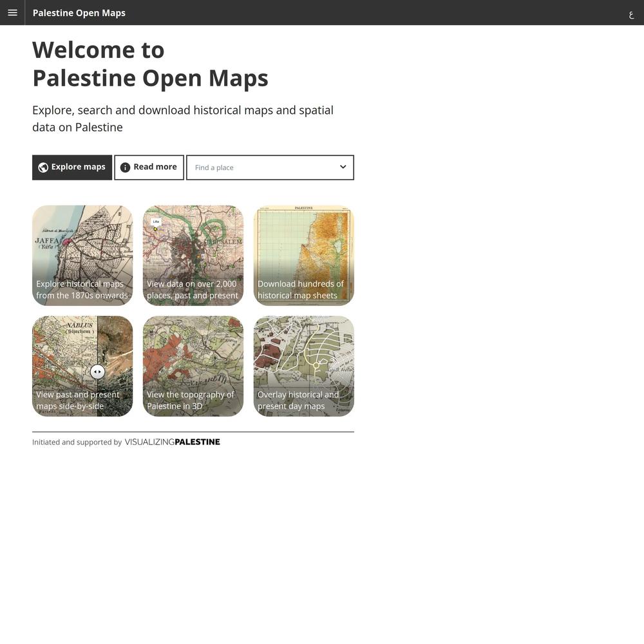
Task: Open the View data on over 2,000 places card
Action: [193, 256]
